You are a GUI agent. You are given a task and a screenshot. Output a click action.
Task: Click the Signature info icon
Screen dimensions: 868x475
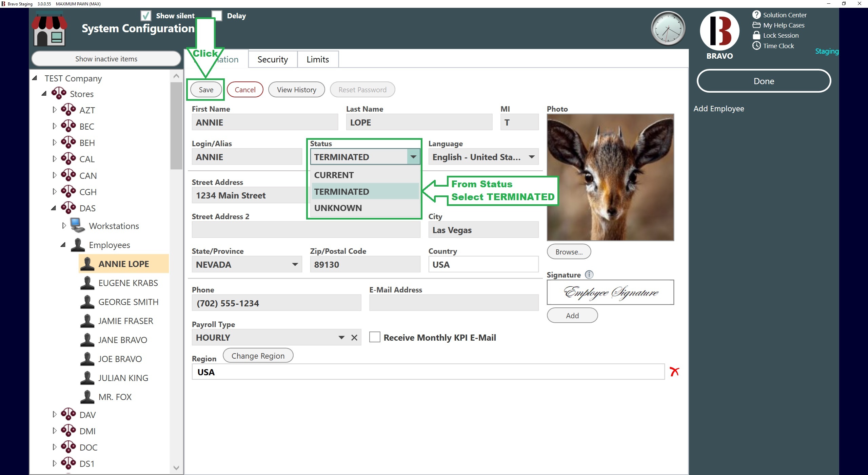[x=589, y=274]
